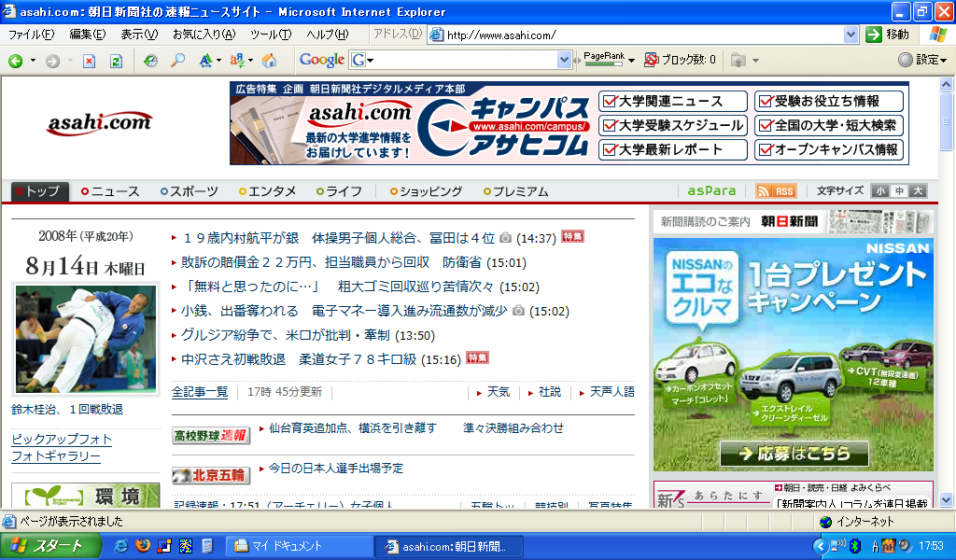Screen dimensions: 956x560
Task: Click the camera icon beside 内村航平 headline
Action: (505, 238)
